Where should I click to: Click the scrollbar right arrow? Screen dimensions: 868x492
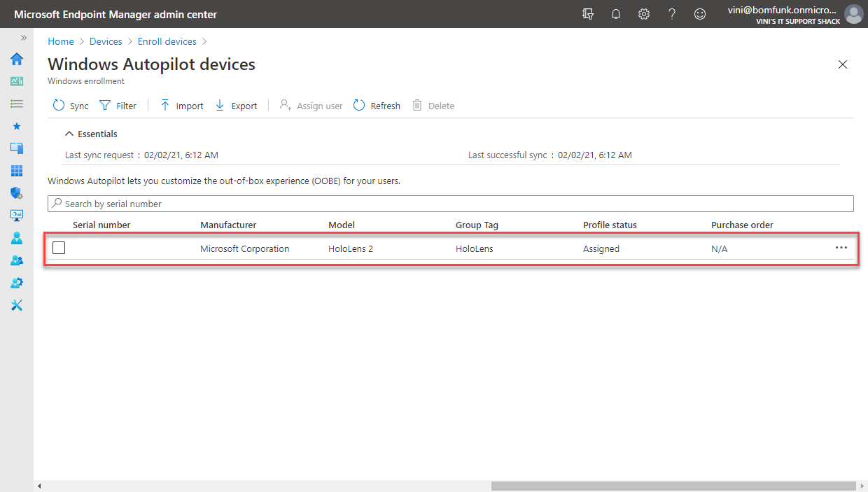[863, 486]
